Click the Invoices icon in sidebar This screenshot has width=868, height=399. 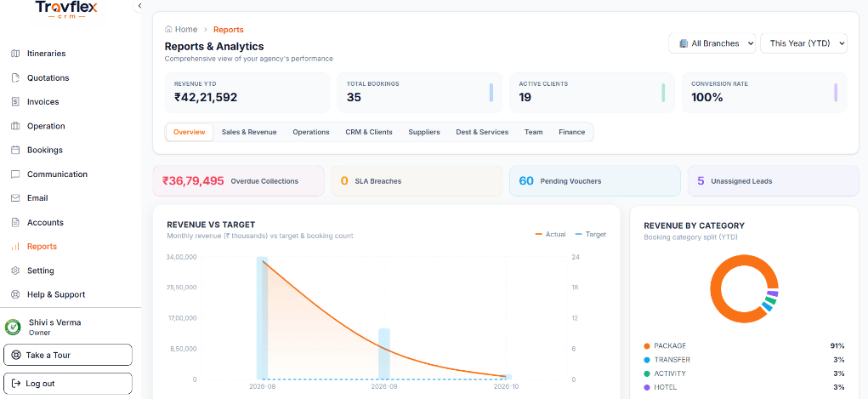click(x=15, y=102)
